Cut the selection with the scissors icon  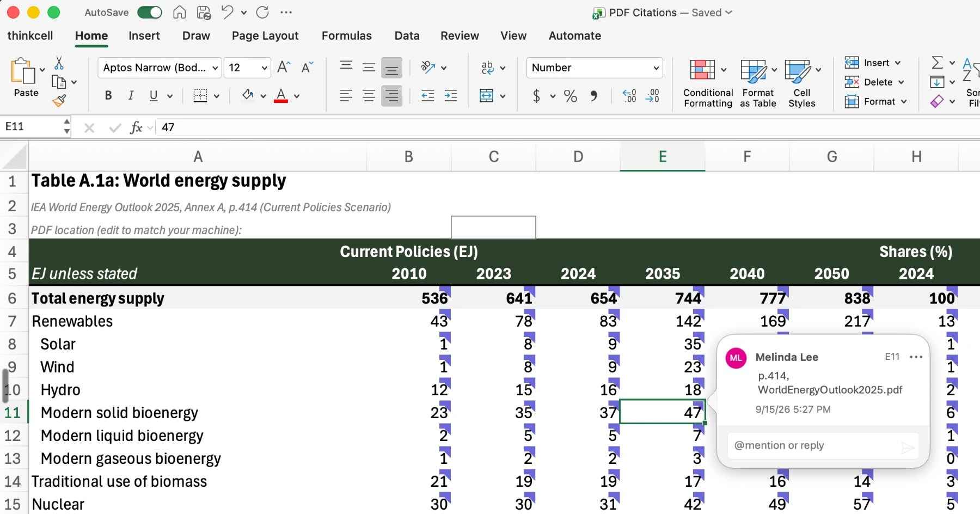[x=59, y=63]
